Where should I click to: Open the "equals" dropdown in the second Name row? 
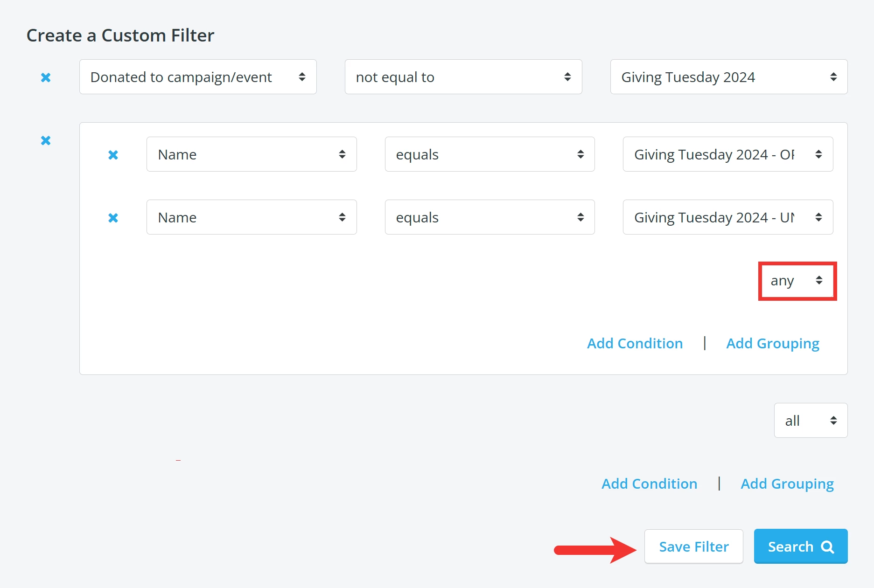pos(489,217)
